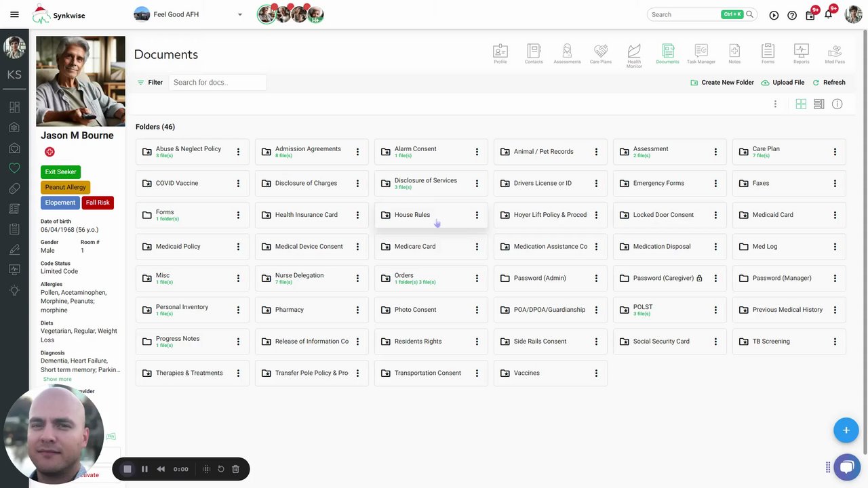
Task: Open the Reports section icon
Action: click(802, 54)
